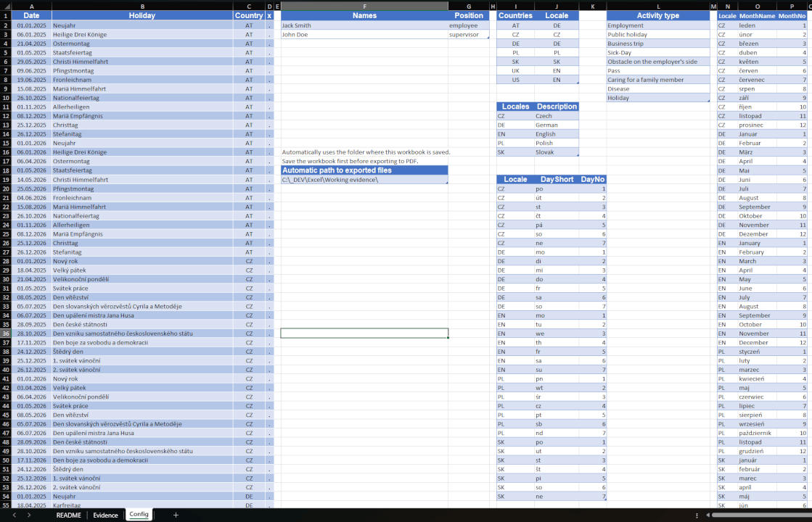Screen dimensions: 812x522
Task: Select the Sick-Day cell
Action: pyautogui.click(x=658, y=53)
